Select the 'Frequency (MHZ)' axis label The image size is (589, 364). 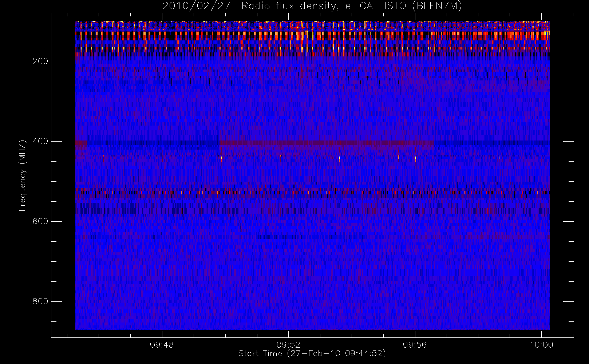[x=23, y=175]
